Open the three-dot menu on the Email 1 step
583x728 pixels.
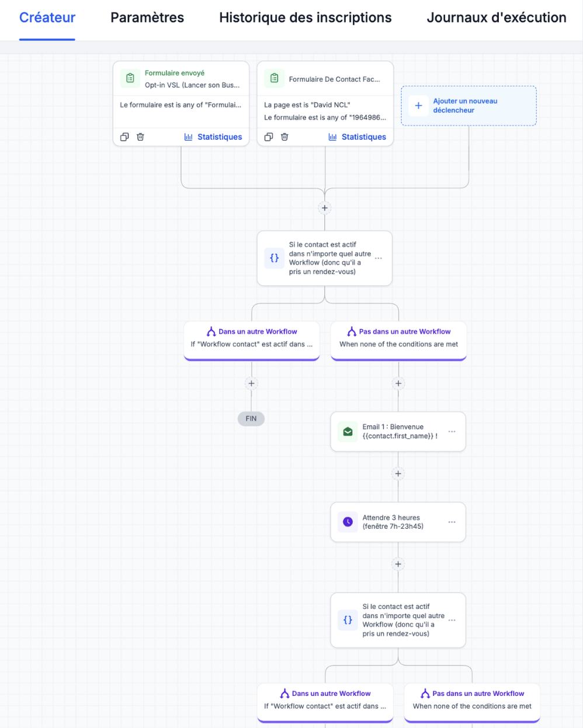452,432
